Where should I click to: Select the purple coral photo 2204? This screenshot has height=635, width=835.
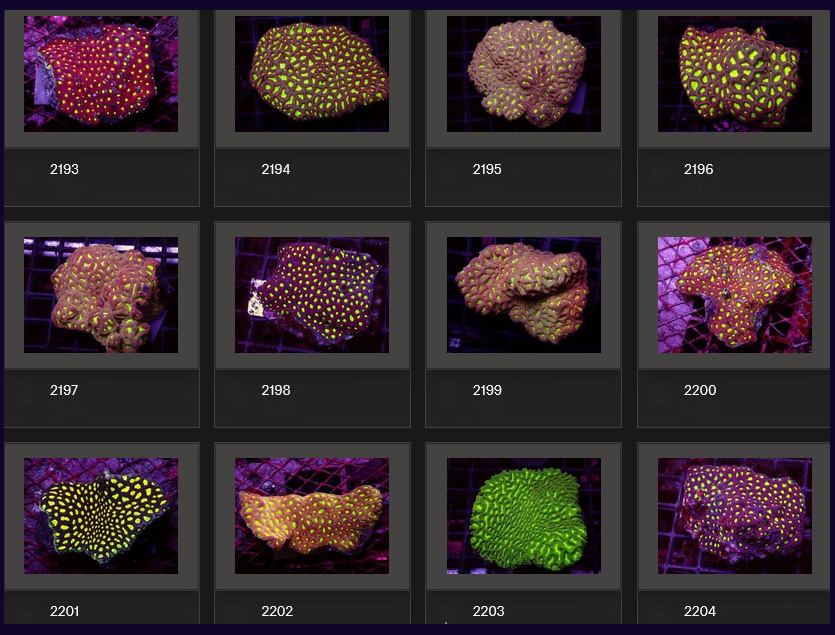click(735, 516)
